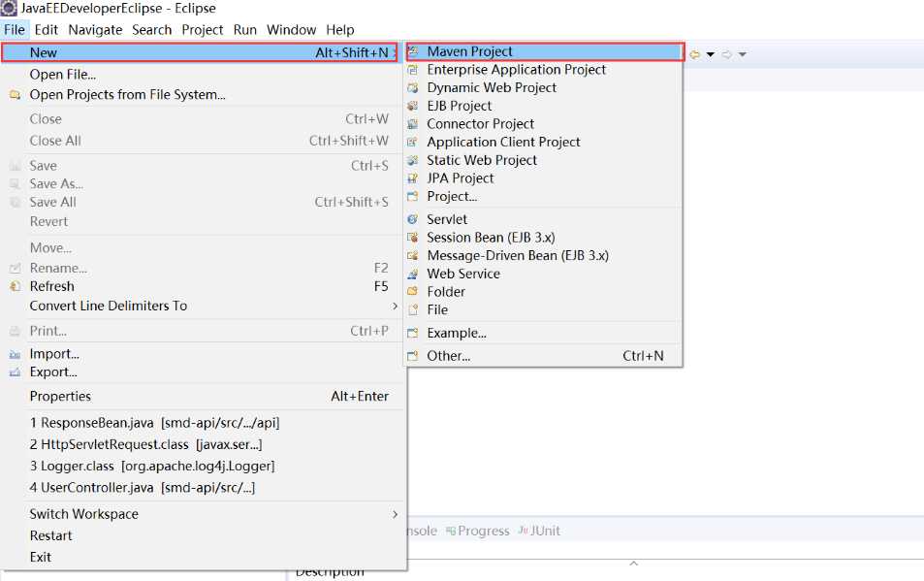Image resolution: width=924 pixels, height=581 pixels.
Task: Open the Search menu
Action: point(152,30)
